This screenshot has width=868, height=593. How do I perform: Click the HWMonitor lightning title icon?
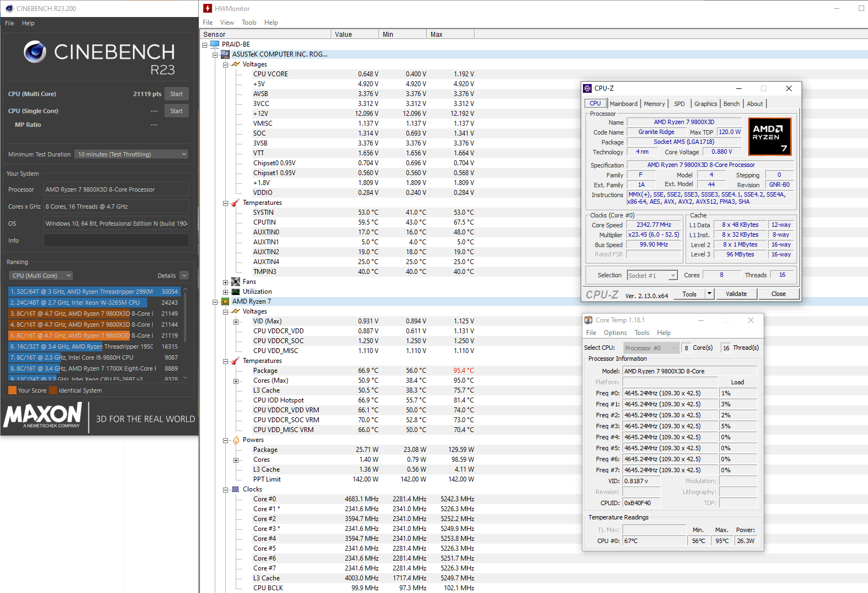[x=208, y=8]
